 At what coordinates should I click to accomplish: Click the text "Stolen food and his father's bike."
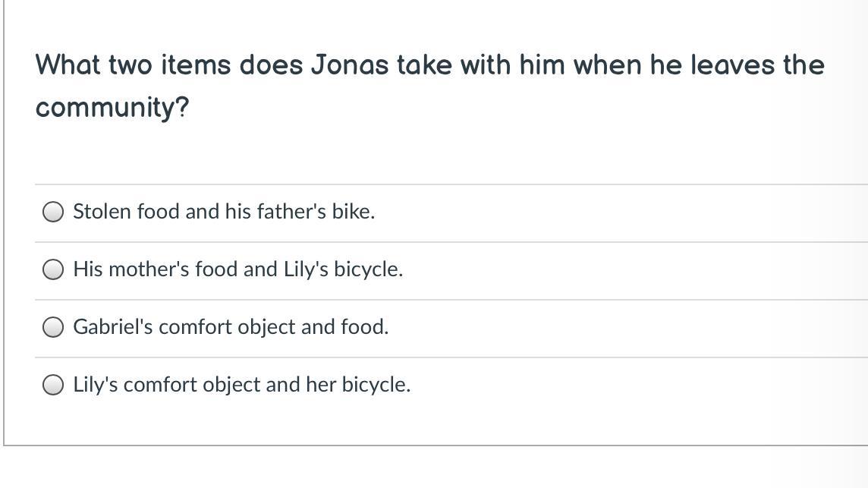click(x=224, y=212)
